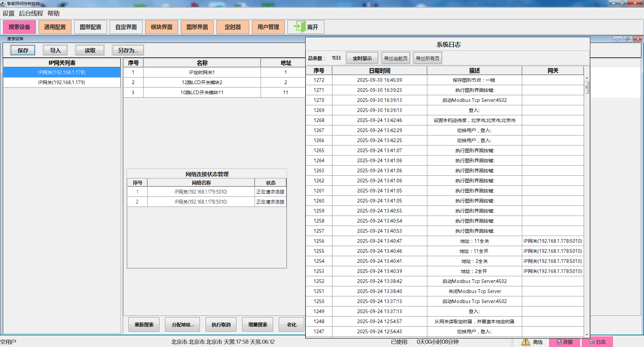Click the 离开 exit arrow icon

pos(299,27)
